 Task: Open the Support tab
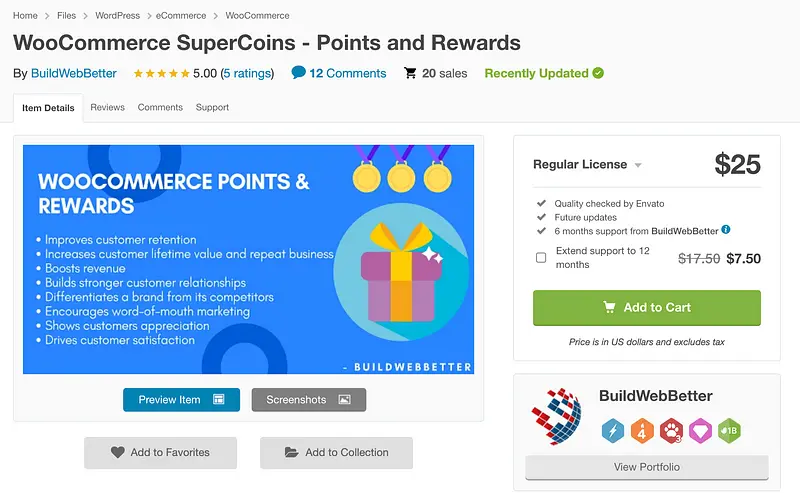(212, 107)
